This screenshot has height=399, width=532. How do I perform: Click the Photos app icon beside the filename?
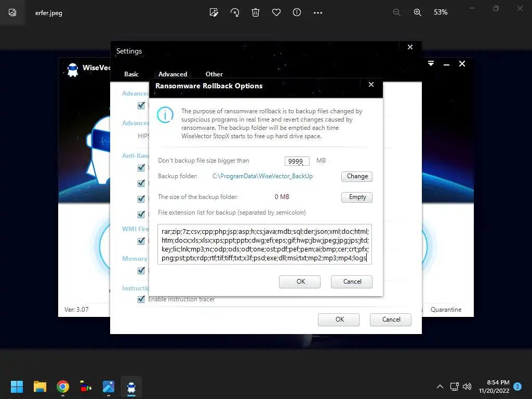coord(12,12)
